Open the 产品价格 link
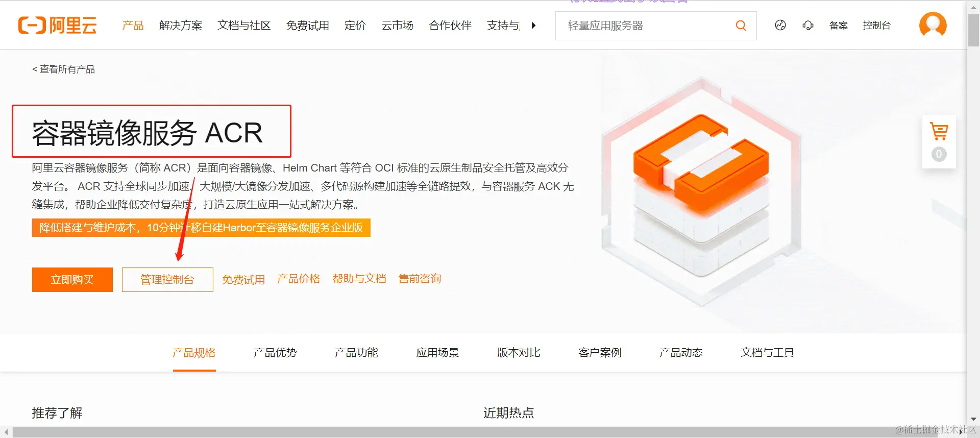 pyautogui.click(x=299, y=278)
